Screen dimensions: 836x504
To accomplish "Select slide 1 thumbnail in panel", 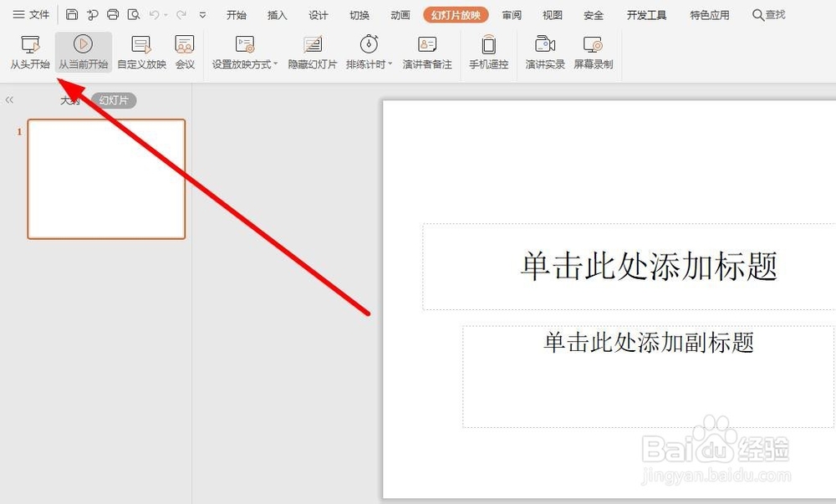I will [105, 179].
